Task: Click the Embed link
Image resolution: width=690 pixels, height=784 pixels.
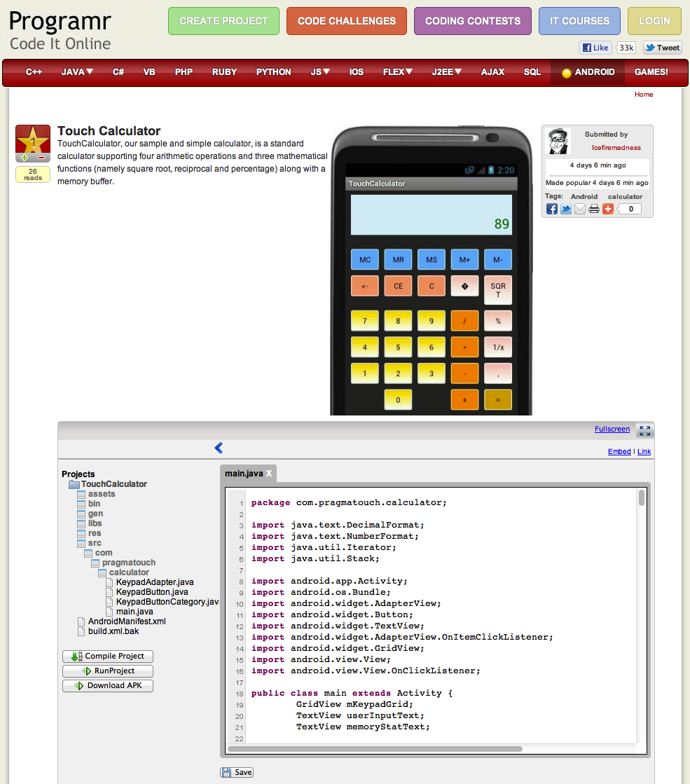Action: click(x=619, y=451)
